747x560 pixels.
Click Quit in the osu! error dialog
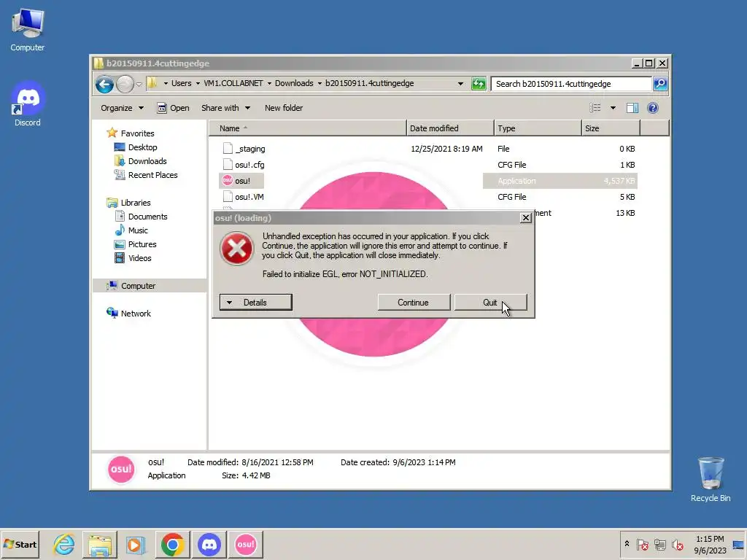tap(490, 303)
